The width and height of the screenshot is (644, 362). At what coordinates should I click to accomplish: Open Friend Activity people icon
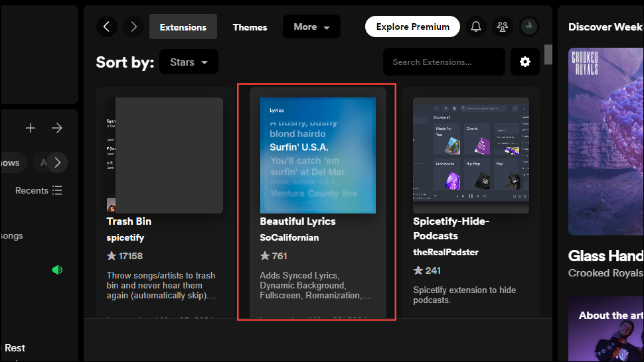click(x=503, y=27)
